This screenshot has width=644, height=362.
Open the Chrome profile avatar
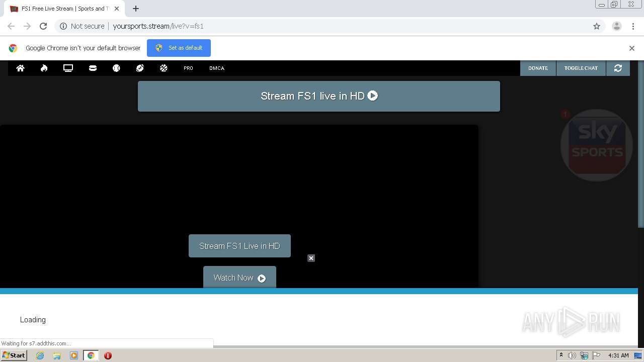[617, 26]
